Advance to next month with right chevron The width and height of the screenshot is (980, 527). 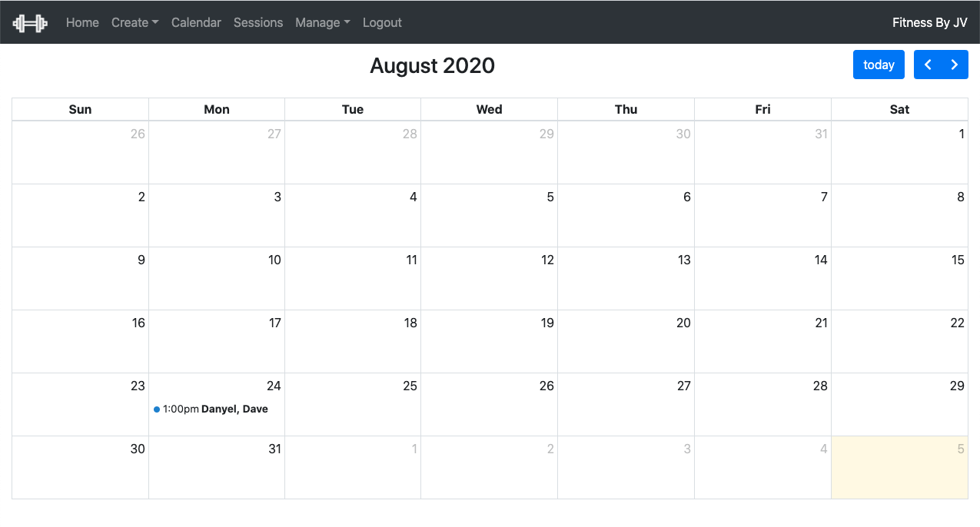[955, 65]
